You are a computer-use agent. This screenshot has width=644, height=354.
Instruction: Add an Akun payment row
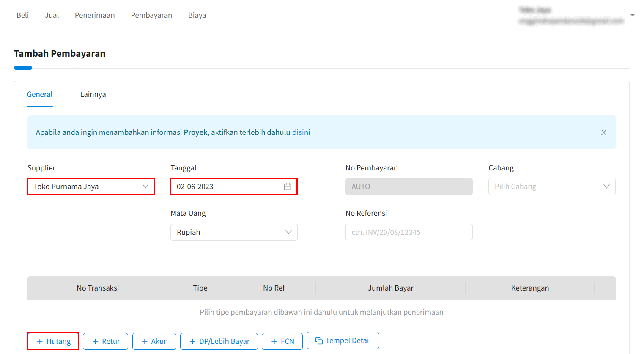(154, 341)
